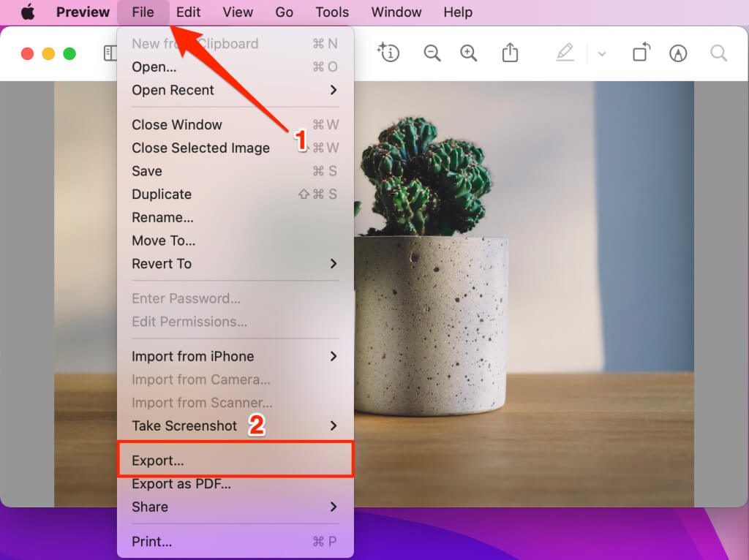Viewport: 749px width, 560px height.
Task: Choose Duplicate from the File menu
Action: click(x=162, y=194)
